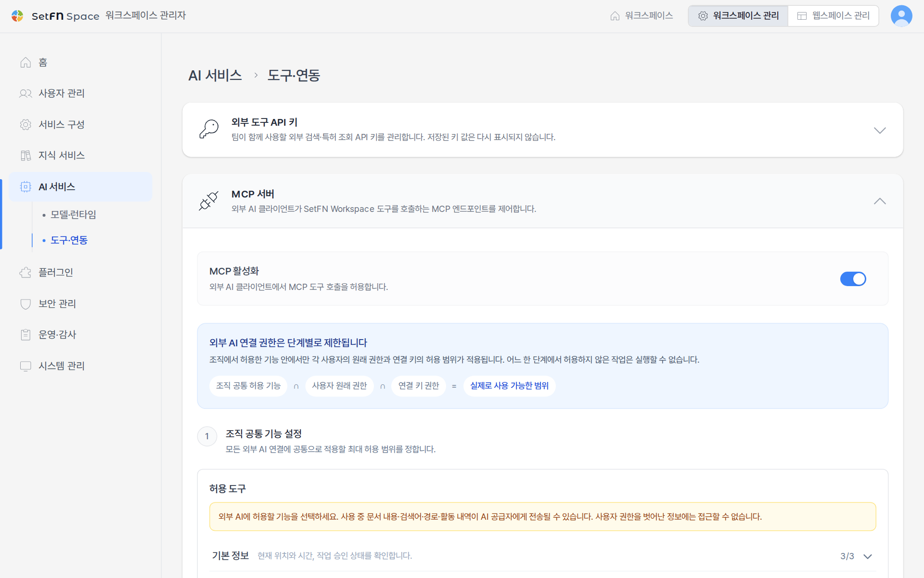
Task: Click the SetFN Space logo icon
Action: (x=17, y=16)
